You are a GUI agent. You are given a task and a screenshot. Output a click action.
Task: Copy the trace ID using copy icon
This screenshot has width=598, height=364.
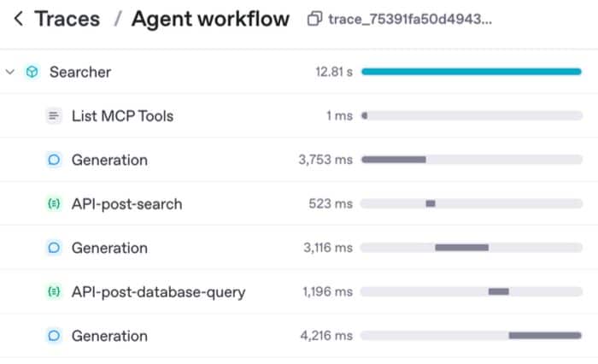click(314, 19)
